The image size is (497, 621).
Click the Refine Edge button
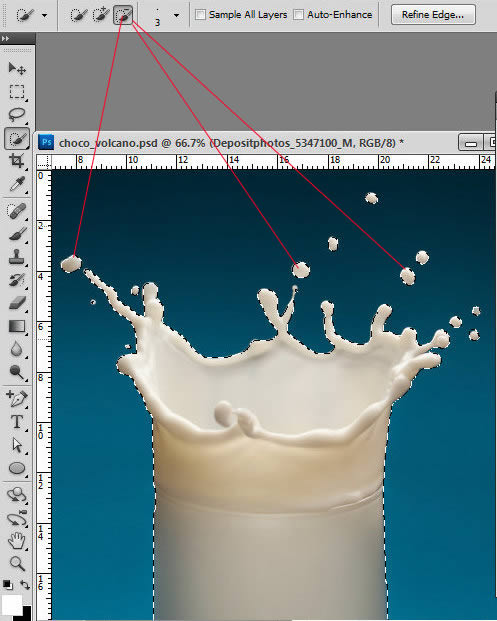point(433,15)
